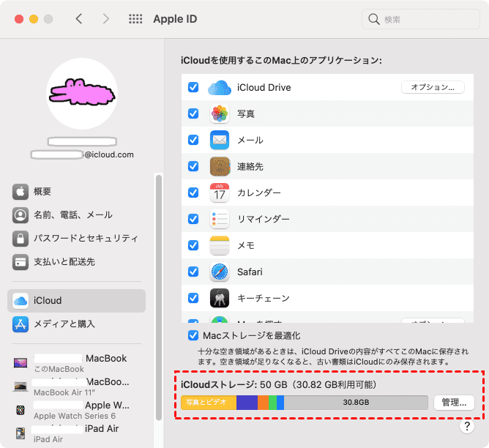Click the Safari compass icon
This screenshot has width=489, height=448.
tap(220, 272)
